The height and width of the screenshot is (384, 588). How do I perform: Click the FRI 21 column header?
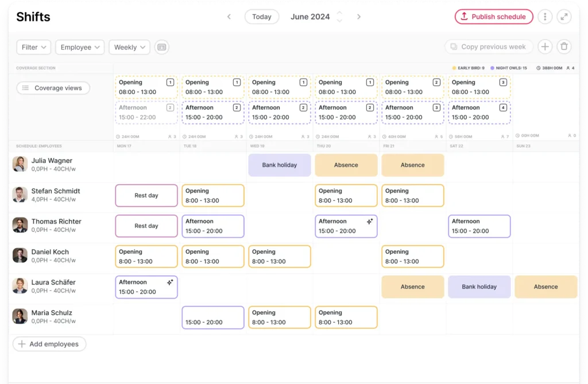tap(389, 146)
